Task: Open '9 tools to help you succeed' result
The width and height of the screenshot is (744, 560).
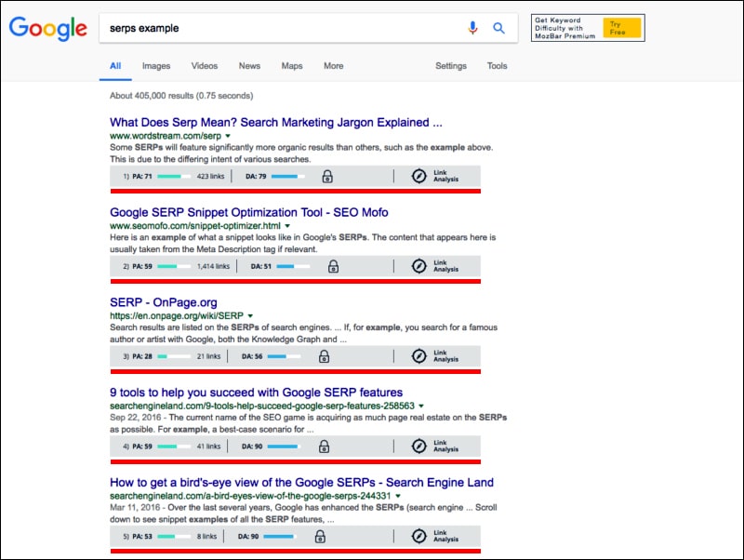Action: tap(257, 393)
